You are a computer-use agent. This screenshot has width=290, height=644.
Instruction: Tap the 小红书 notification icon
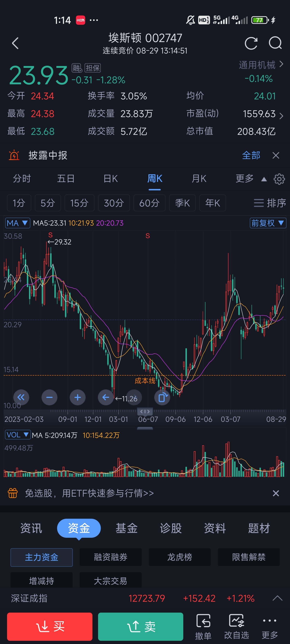point(80,20)
